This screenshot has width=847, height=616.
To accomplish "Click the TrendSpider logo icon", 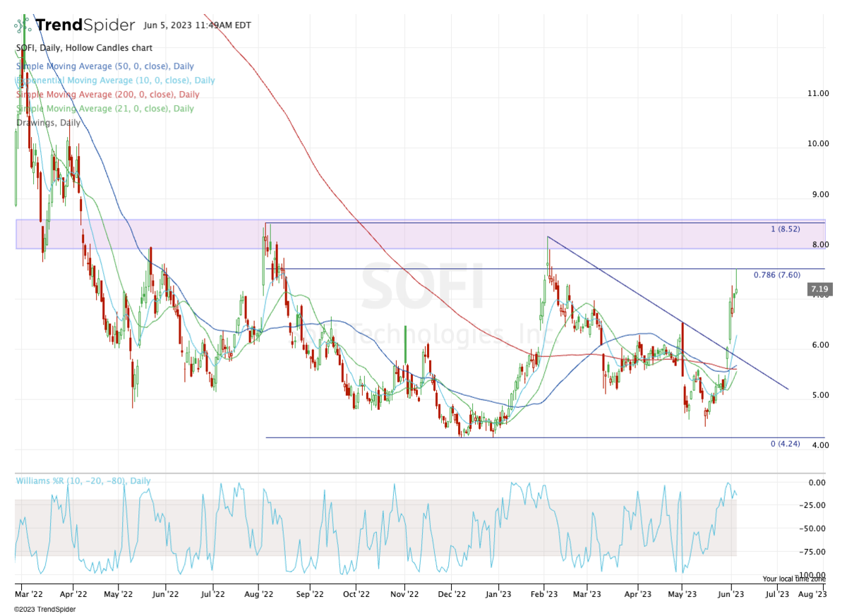I will tap(23, 25).
